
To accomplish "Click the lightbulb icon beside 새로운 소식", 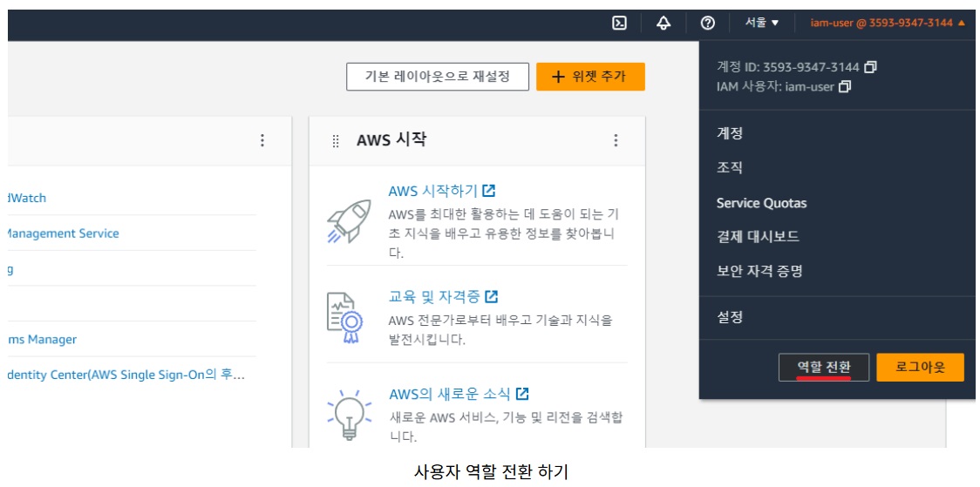I will pos(350,415).
